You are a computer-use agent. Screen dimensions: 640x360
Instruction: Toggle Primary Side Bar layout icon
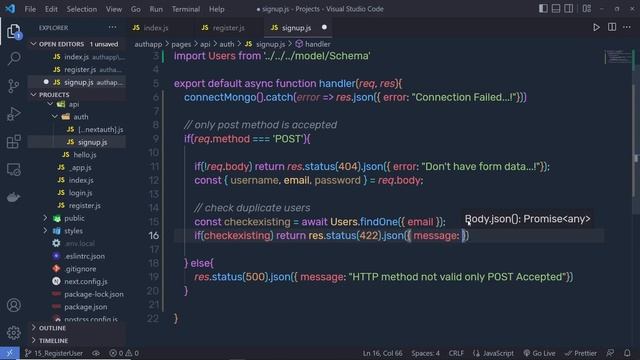pyautogui.click(x=543, y=9)
